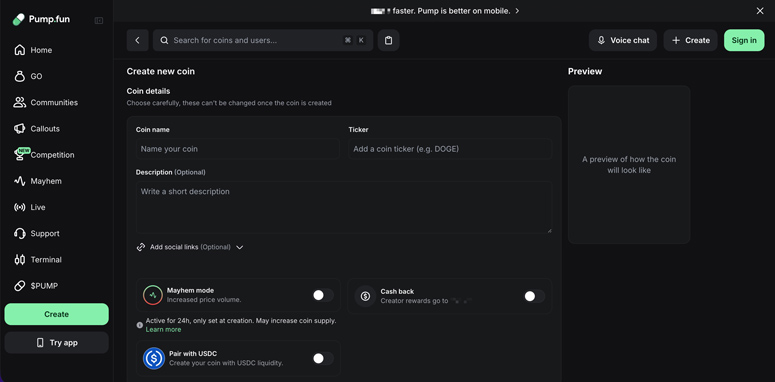Expand the Add social links section
This screenshot has width=775, height=382.
pyautogui.click(x=190, y=247)
